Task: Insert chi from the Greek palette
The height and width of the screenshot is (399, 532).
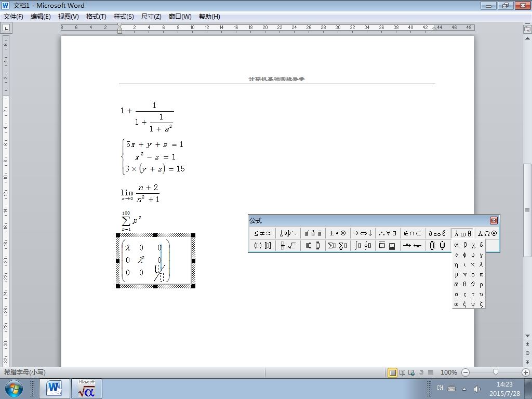Action: (473, 245)
